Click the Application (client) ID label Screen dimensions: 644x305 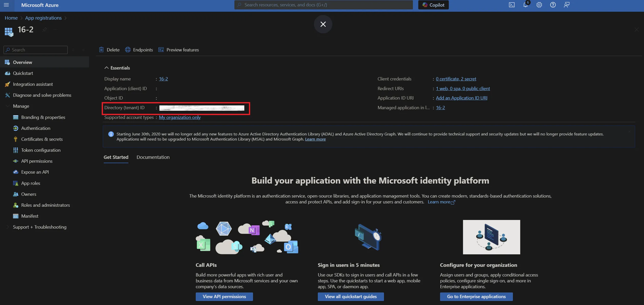(125, 88)
